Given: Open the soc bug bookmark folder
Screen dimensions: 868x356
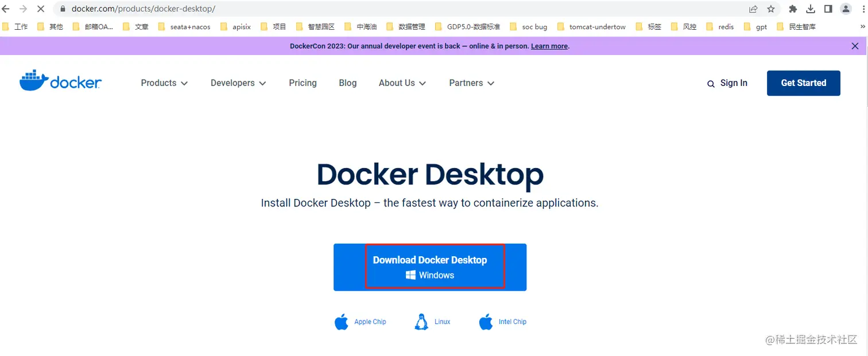Looking at the screenshot, I should [528, 26].
